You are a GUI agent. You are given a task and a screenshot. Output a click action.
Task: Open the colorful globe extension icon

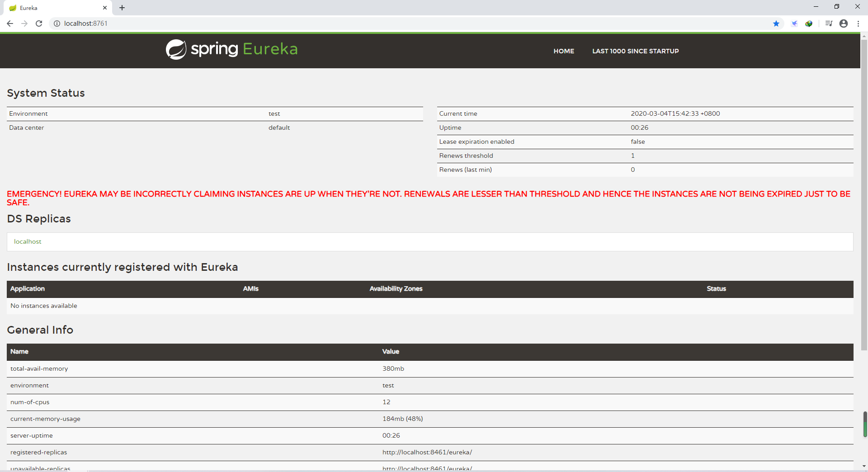click(x=809, y=24)
